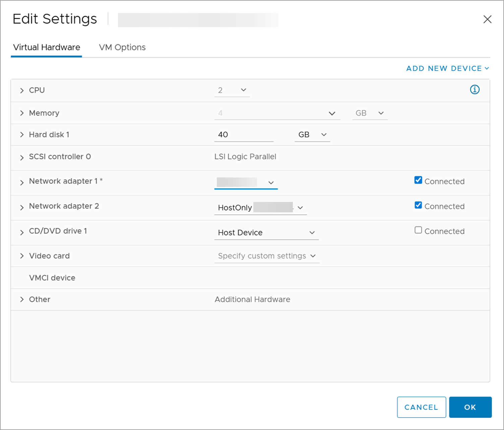The image size is (504, 430).
Task: Open the Add New Device menu
Action: coord(447,68)
